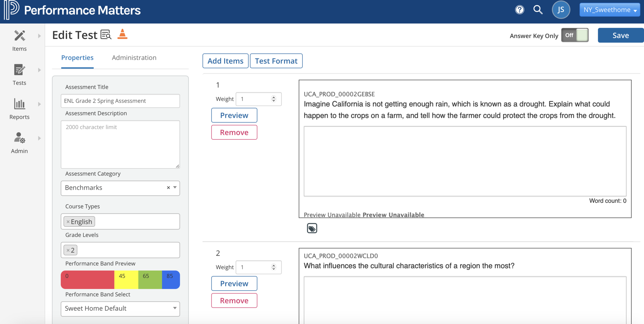644x324 pixels.
Task: Remove grade level 2 tag
Action: coord(68,250)
